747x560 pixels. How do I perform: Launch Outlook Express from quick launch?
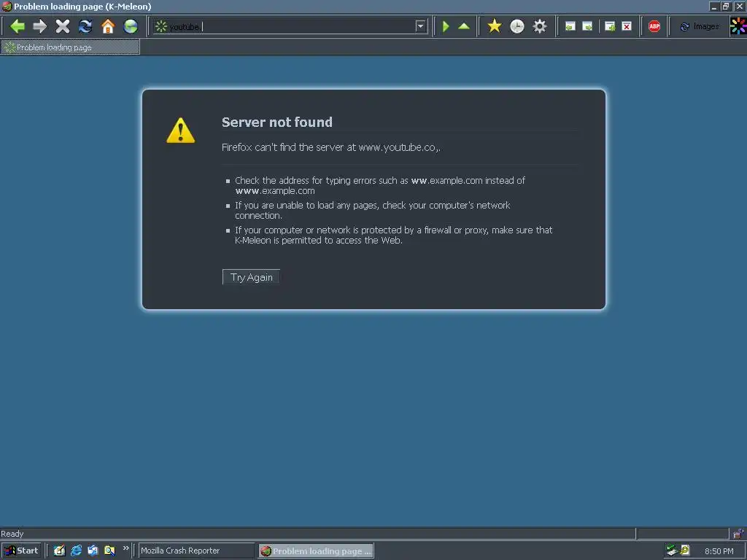(93, 551)
